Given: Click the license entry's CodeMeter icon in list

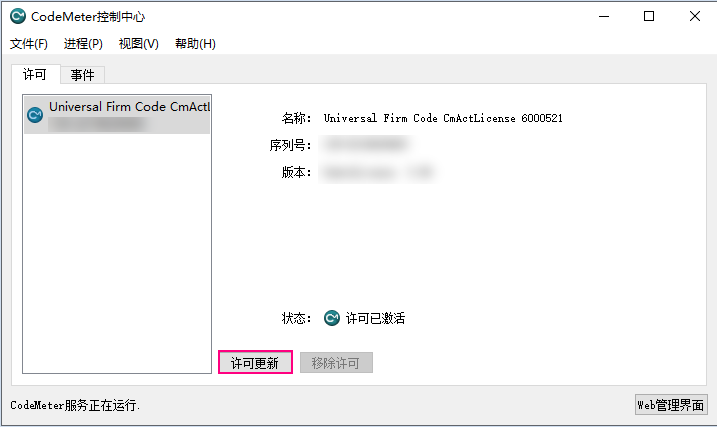Looking at the screenshot, I should pos(35,115).
